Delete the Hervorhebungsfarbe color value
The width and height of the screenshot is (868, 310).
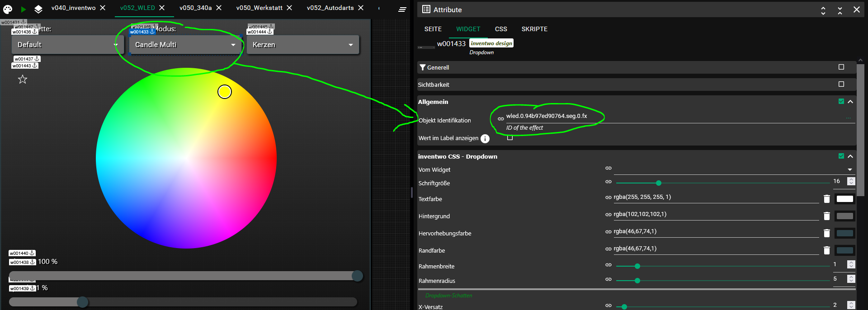click(826, 233)
